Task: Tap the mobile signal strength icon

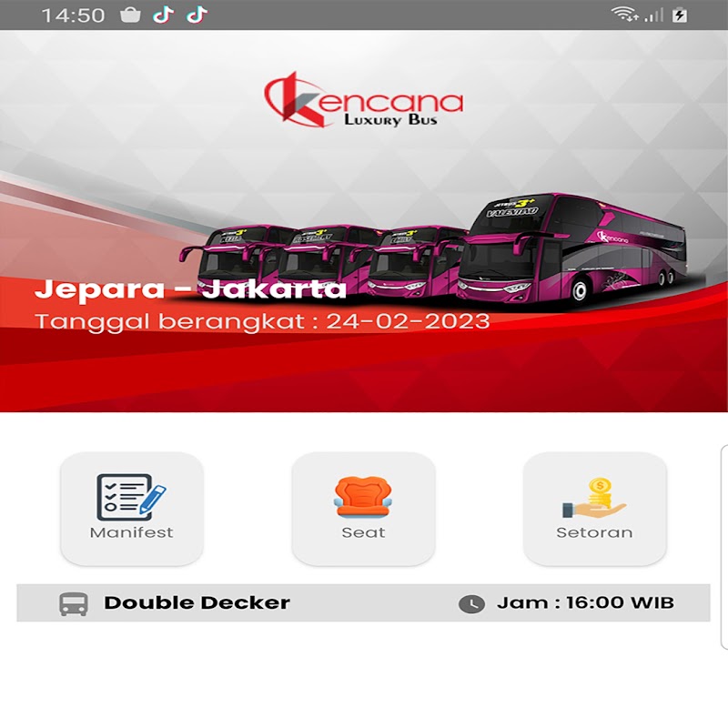Action: pyautogui.click(x=653, y=15)
